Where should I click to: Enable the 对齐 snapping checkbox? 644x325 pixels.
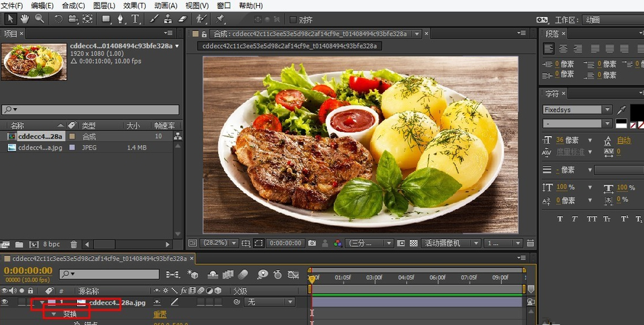(293, 19)
